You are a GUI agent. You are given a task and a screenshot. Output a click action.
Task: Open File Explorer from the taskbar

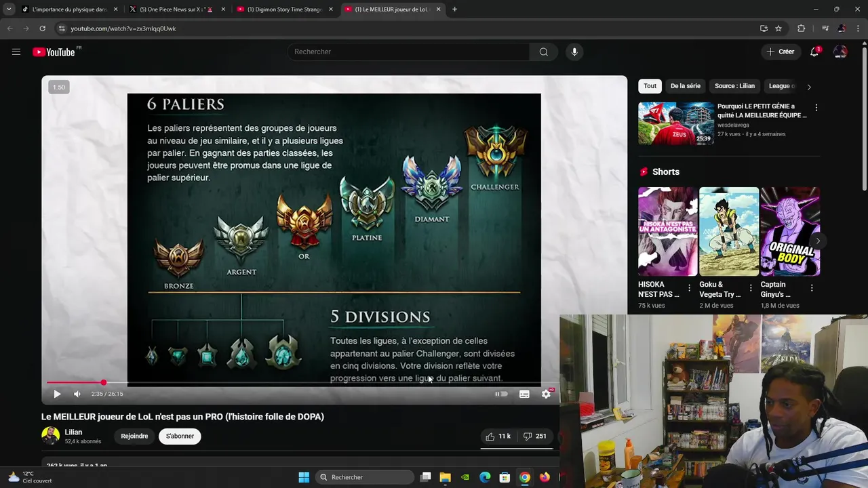(x=445, y=477)
